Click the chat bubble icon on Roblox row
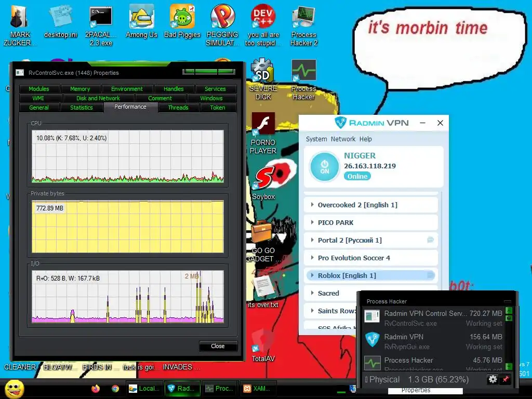The width and height of the screenshot is (532, 399). click(430, 275)
